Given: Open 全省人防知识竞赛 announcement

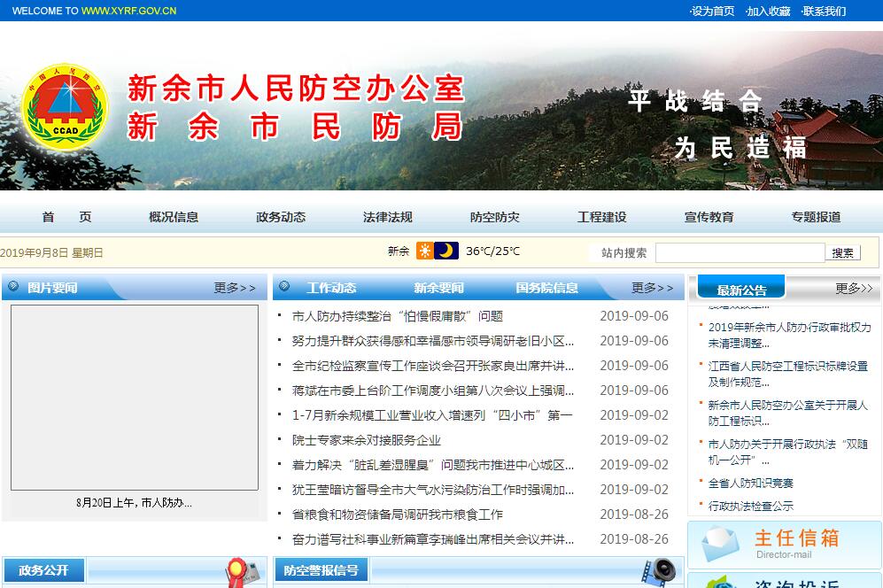Looking at the screenshot, I should [751, 483].
